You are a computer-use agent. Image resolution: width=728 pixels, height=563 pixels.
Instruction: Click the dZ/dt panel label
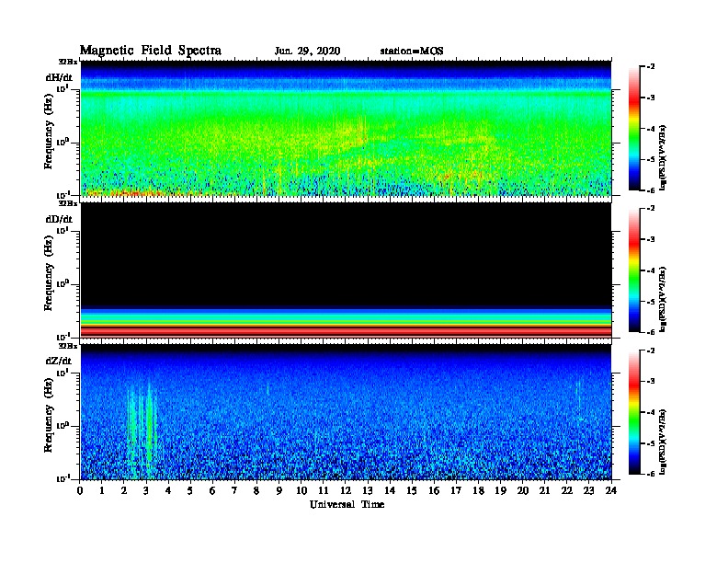[x=59, y=361]
